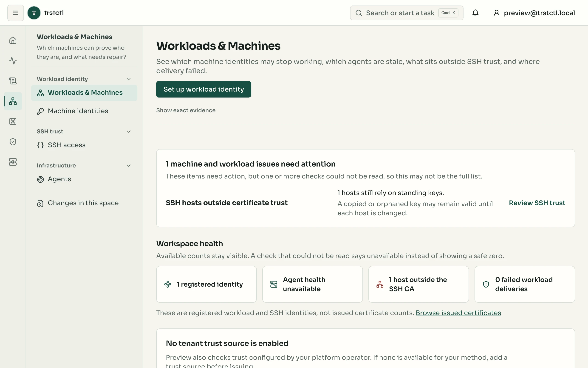The width and height of the screenshot is (588, 368).
Task: Click the red host outside SSH CA icon
Action: pyautogui.click(x=380, y=284)
